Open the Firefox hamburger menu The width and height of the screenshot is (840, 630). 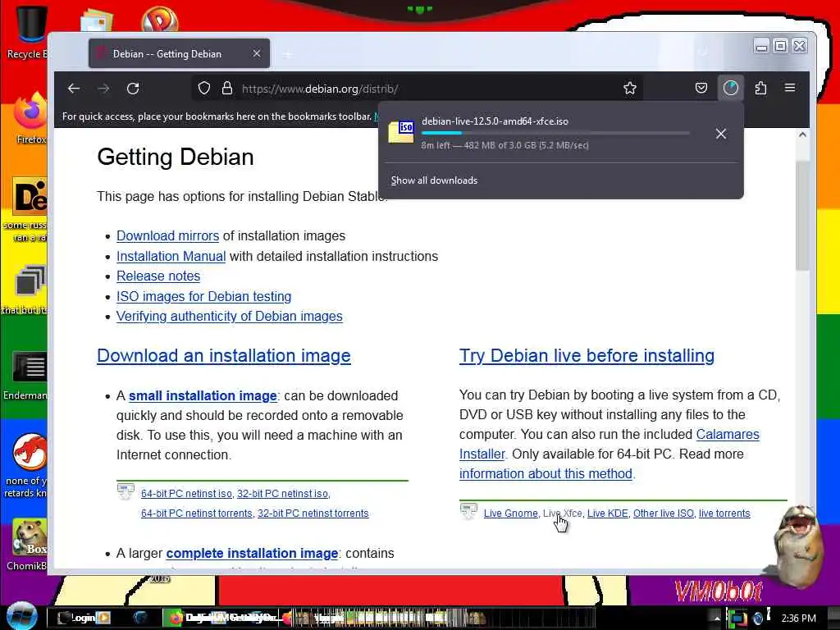coord(790,88)
